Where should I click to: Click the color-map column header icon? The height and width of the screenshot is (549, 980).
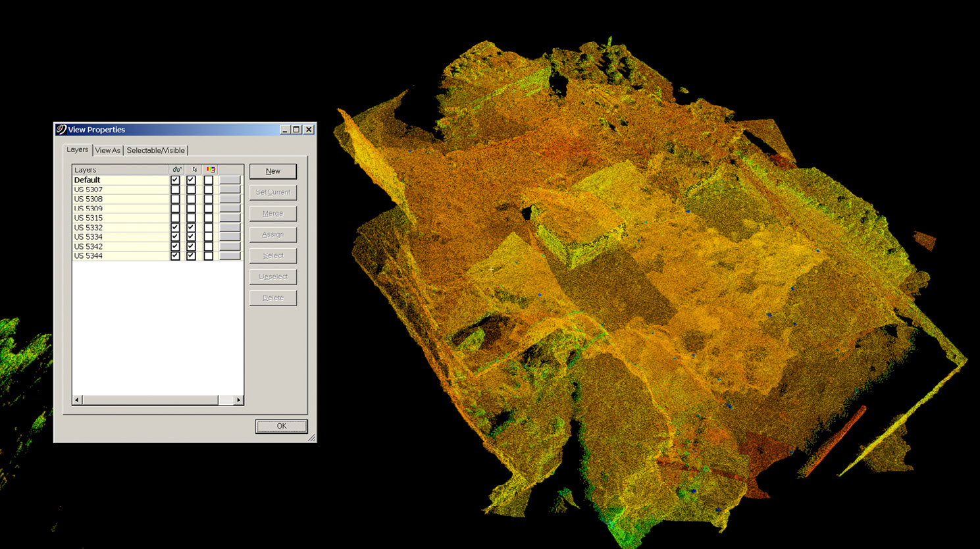211,170
